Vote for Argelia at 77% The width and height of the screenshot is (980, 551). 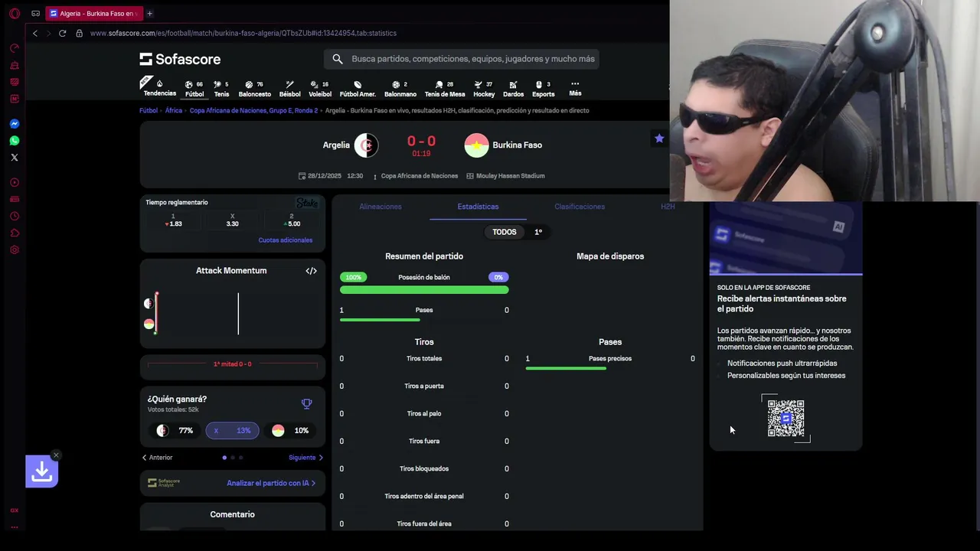pyautogui.click(x=176, y=431)
